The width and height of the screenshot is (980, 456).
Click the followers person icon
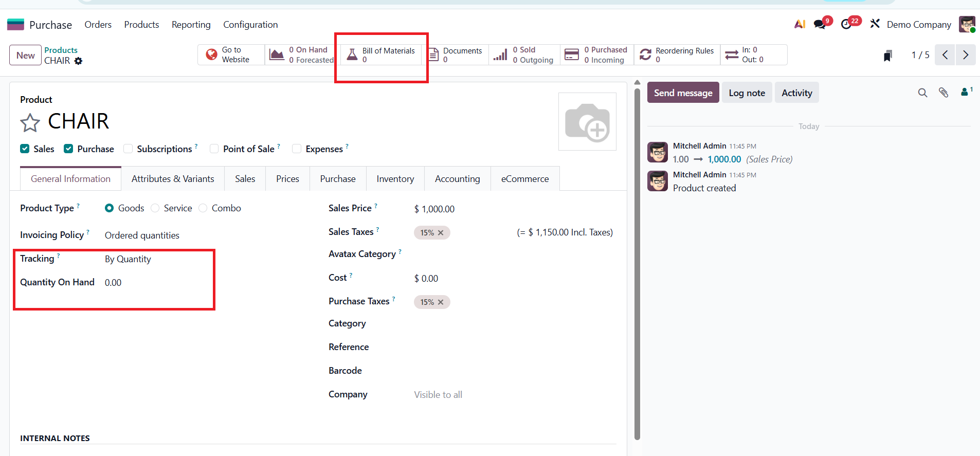[965, 92]
